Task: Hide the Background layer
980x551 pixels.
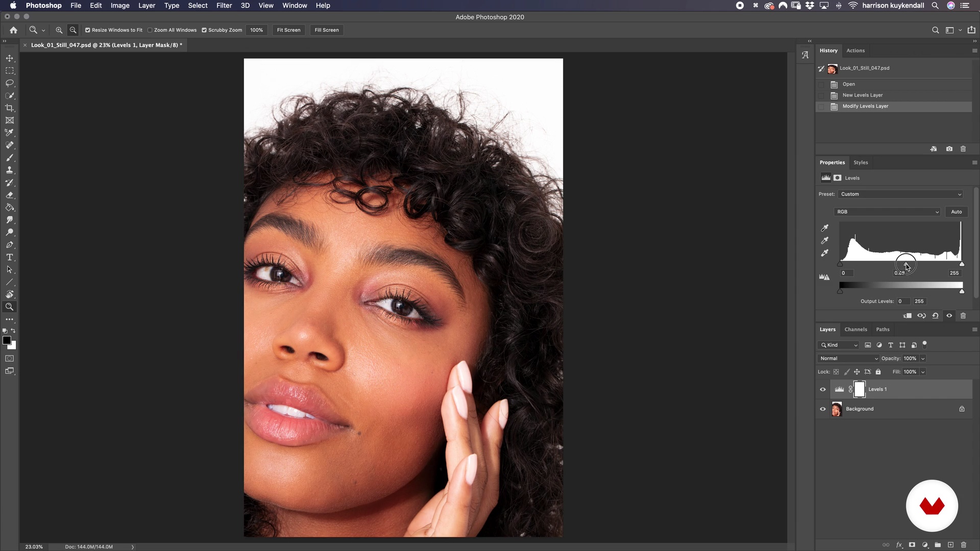Action: (x=822, y=409)
